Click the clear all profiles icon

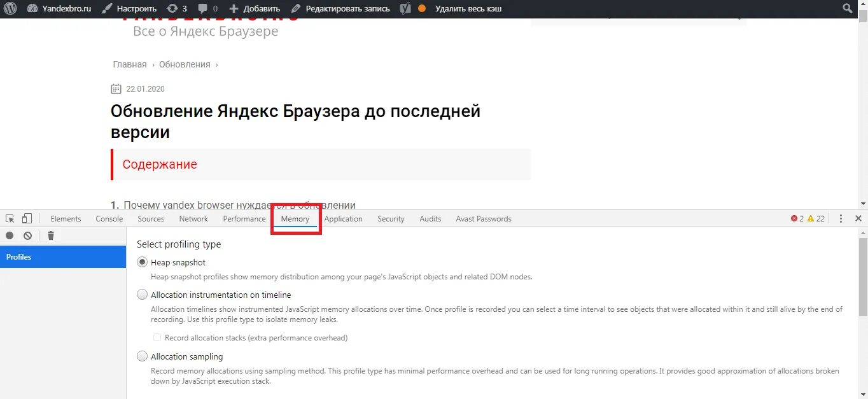pos(28,235)
